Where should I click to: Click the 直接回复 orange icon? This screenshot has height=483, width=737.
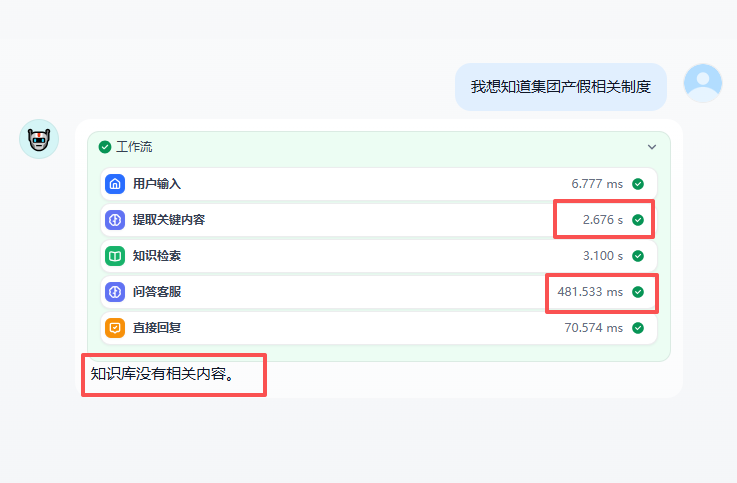115,328
